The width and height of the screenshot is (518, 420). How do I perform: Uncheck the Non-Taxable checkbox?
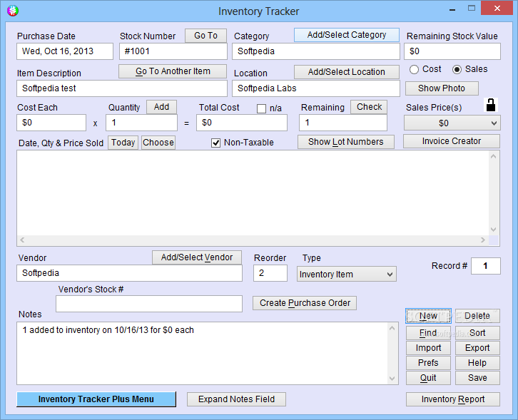point(215,143)
